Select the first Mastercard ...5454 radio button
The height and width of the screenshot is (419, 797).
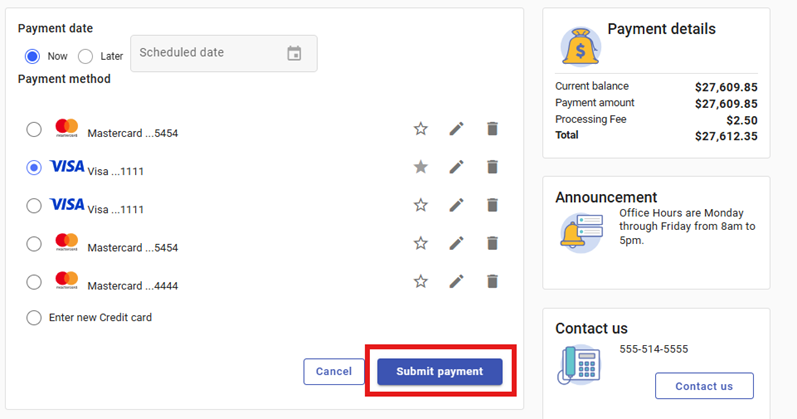34,129
